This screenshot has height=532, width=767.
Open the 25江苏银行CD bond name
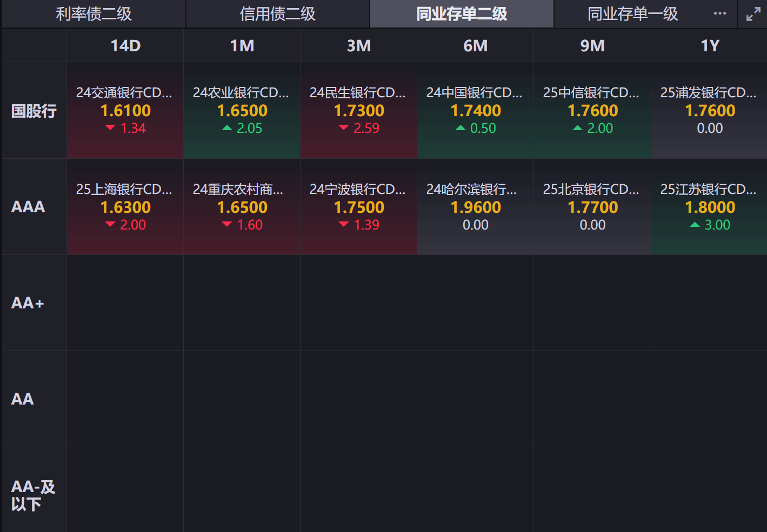tap(709, 190)
